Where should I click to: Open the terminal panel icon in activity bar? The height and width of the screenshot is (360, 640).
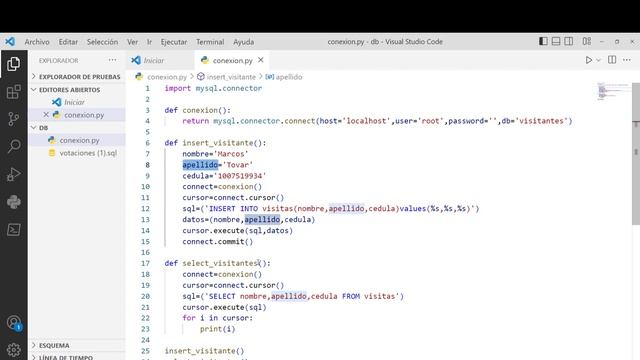pyautogui.click(x=13, y=229)
